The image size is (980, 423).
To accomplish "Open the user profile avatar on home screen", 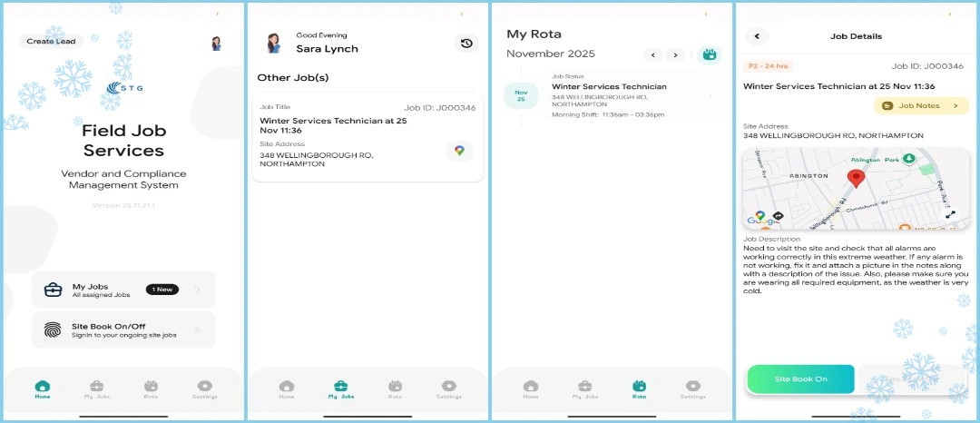I will coord(216,44).
